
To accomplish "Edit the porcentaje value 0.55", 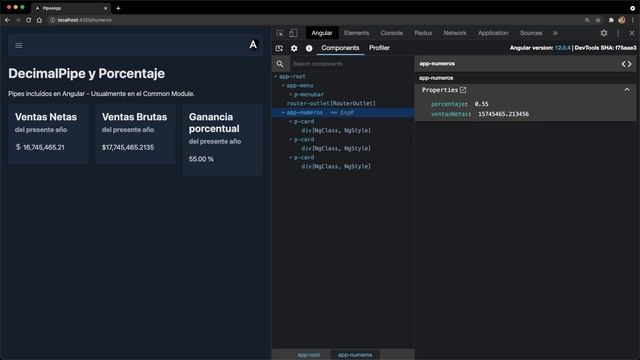I will 481,104.
